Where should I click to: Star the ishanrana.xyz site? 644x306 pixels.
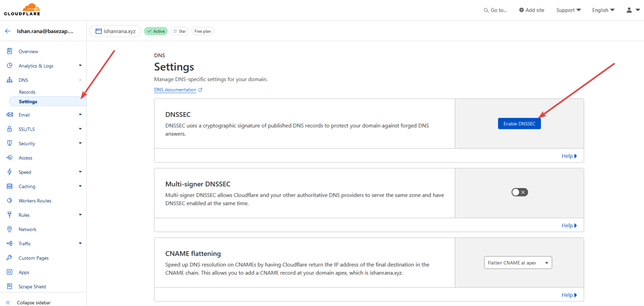click(179, 31)
